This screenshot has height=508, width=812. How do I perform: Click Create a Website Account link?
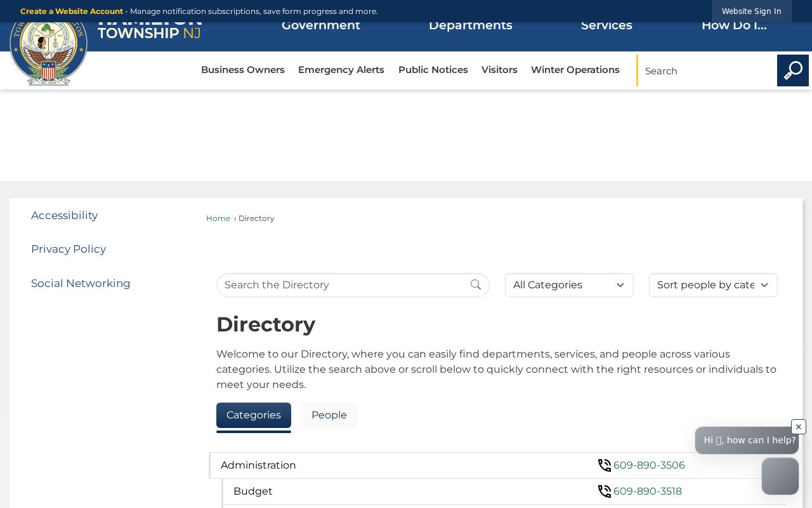click(x=72, y=11)
